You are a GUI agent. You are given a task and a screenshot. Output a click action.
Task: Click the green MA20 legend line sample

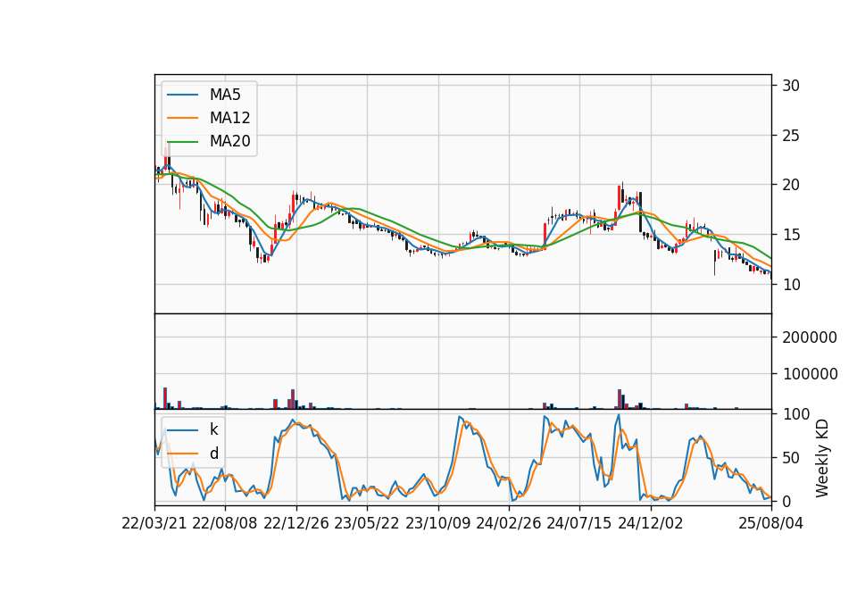click(182, 142)
